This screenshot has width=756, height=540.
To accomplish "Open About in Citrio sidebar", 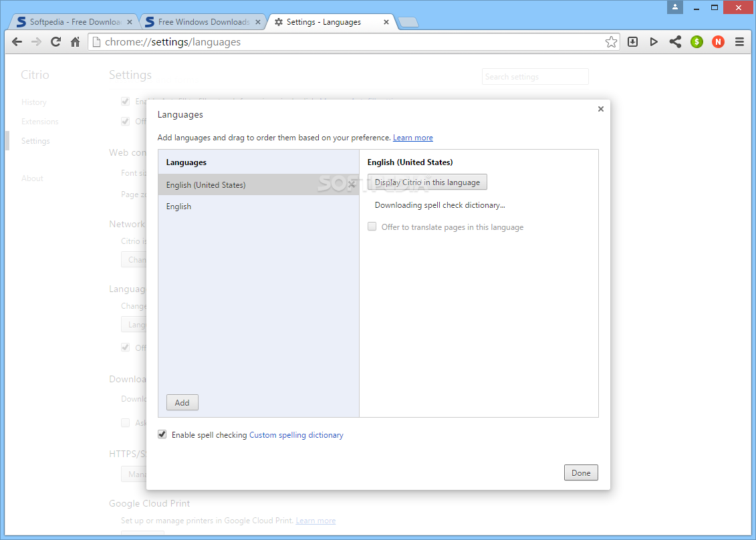I will (x=32, y=178).
